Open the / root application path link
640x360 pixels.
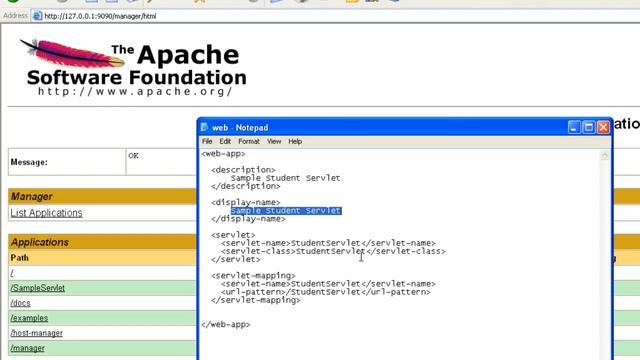(12, 273)
